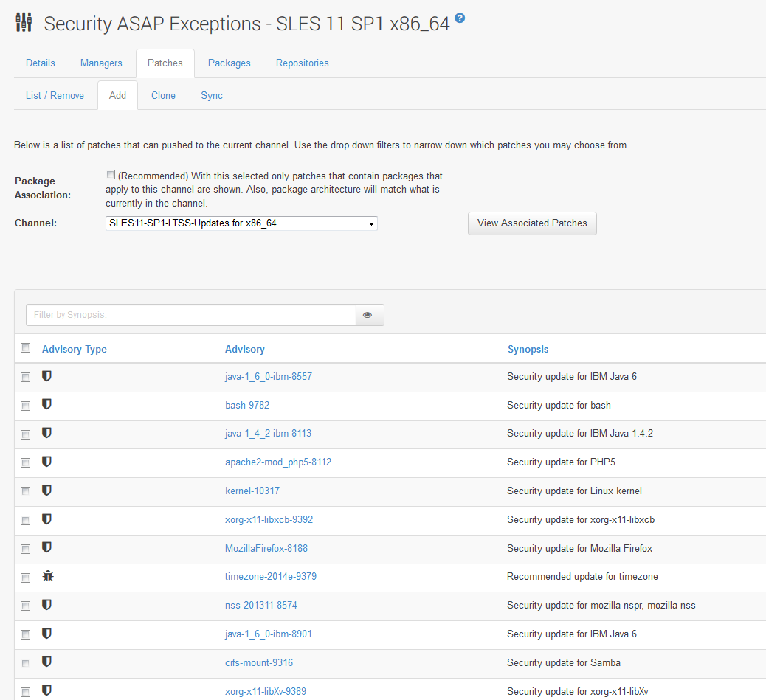Click the shield icon on the xorg-x11-libXv-9389 row
766x700 pixels.
click(x=46, y=690)
